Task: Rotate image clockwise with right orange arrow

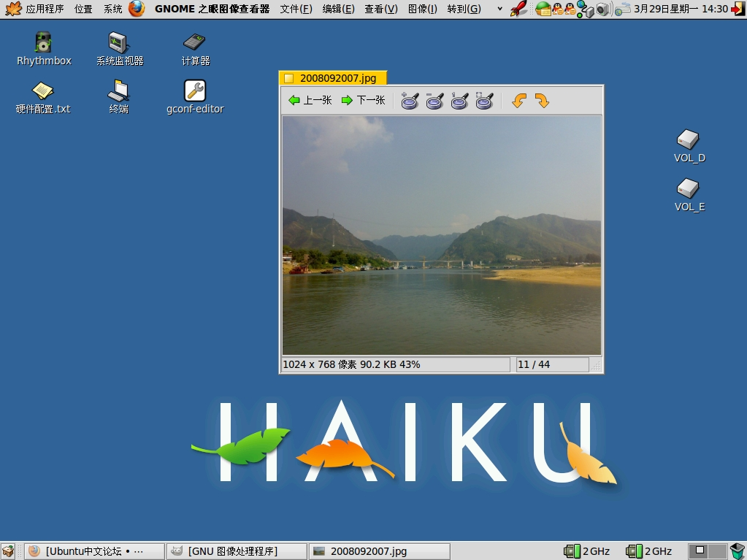Action: point(542,101)
